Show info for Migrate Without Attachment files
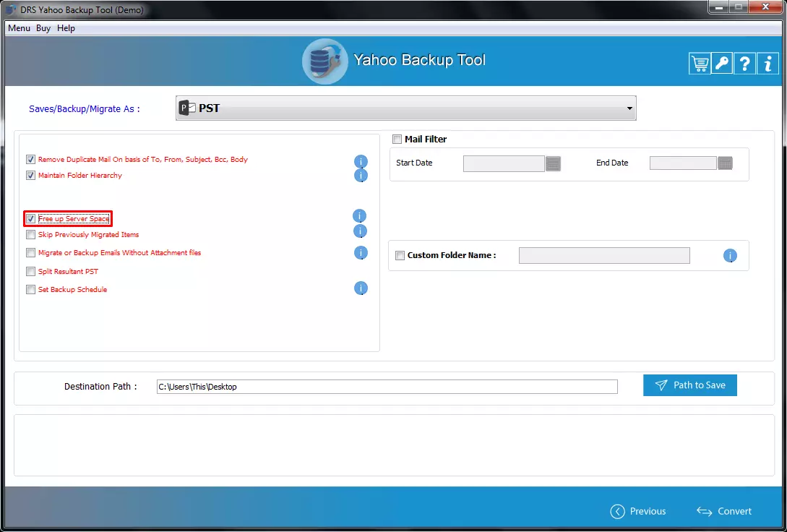This screenshot has height=532, width=787. pos(361,253)
